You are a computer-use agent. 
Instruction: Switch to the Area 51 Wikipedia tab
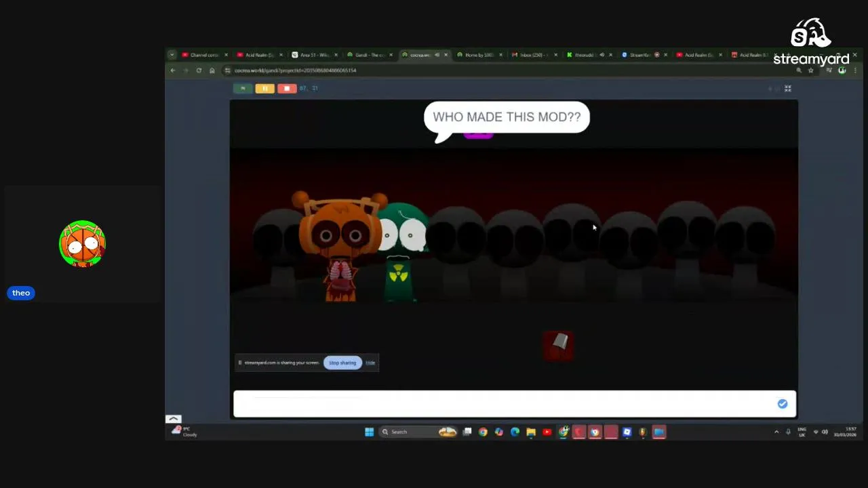coord(314,55)
